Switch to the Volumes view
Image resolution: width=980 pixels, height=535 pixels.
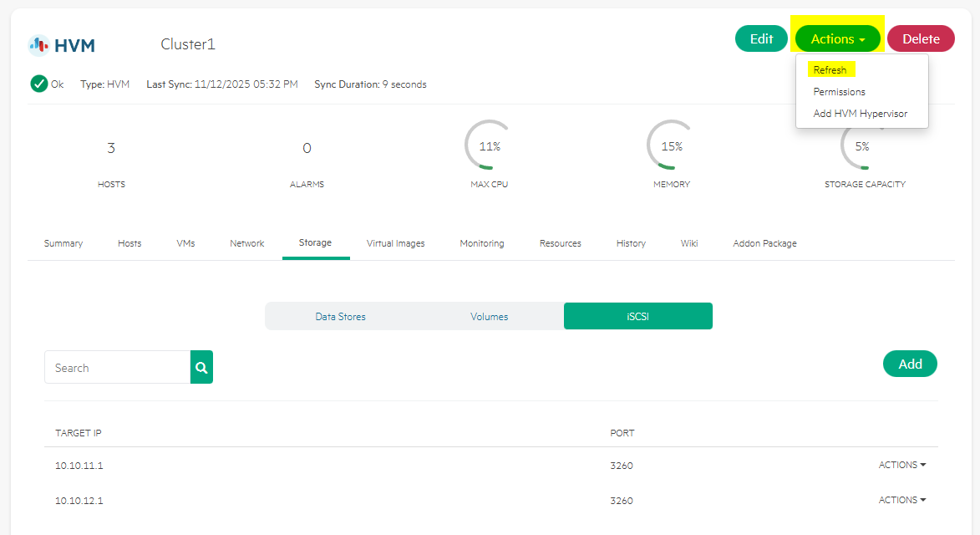tap(489, 317)
